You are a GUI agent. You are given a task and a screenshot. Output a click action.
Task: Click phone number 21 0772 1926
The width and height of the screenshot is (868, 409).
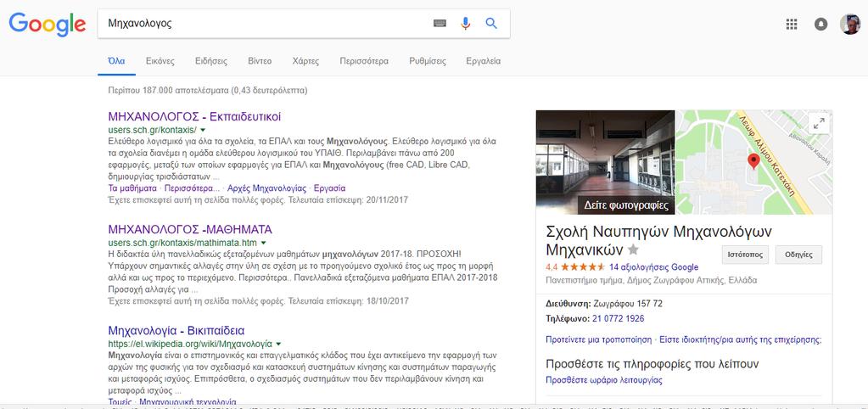[618, 319]
